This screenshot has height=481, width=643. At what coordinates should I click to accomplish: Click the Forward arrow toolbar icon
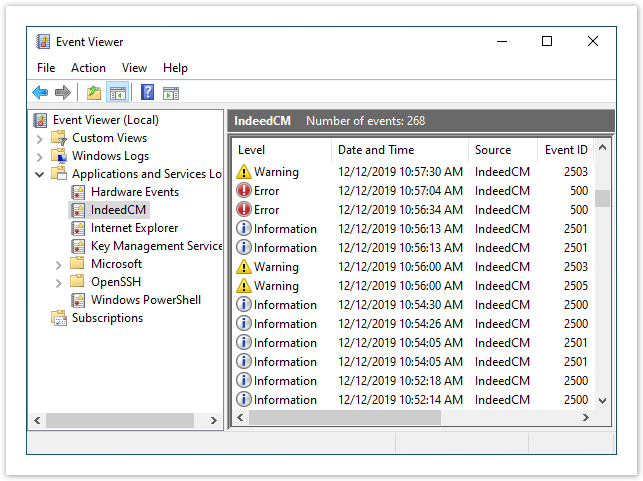click(x=63, y=93)
